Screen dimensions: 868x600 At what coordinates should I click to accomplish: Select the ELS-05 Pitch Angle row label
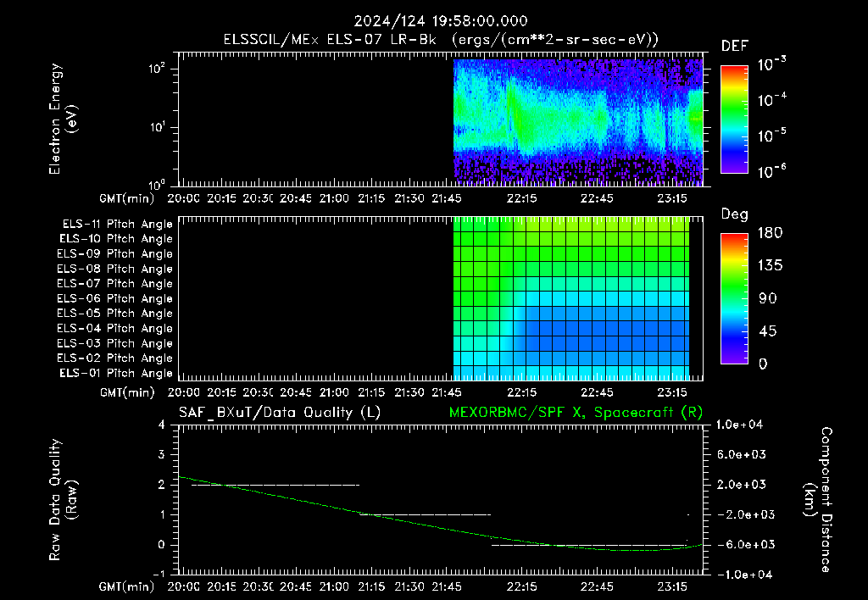[x=115, y=314]
